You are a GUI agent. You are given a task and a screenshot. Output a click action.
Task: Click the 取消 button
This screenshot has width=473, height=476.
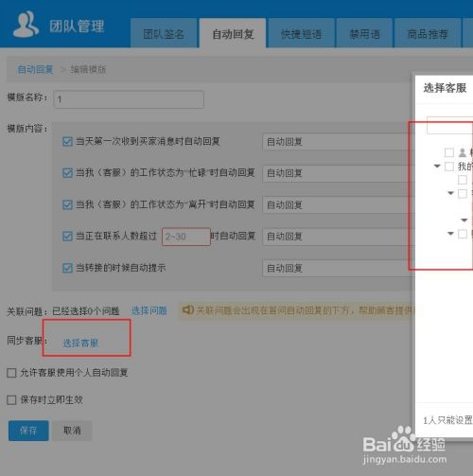(72, 431)
